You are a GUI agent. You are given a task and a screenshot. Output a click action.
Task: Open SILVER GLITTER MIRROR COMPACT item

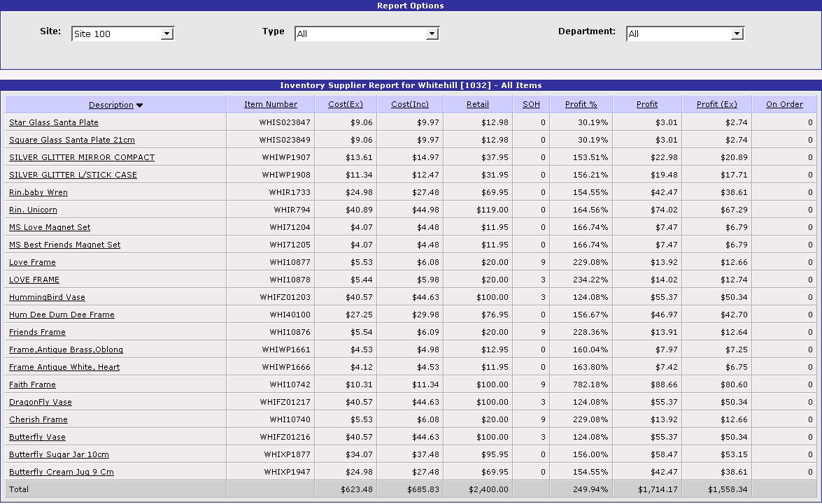(x=82, y=157)
